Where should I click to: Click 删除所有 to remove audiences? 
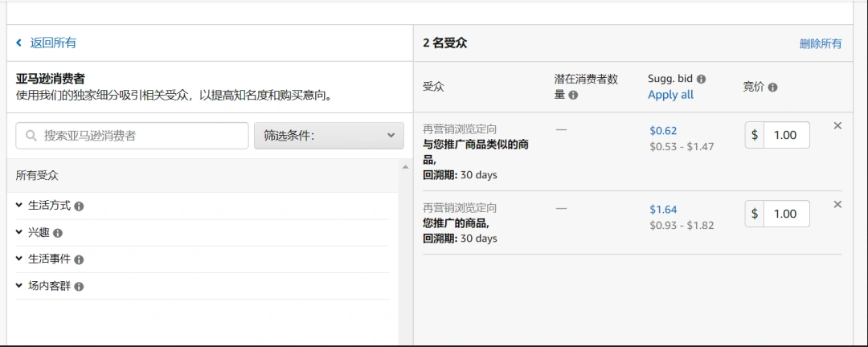click(821, 43)
